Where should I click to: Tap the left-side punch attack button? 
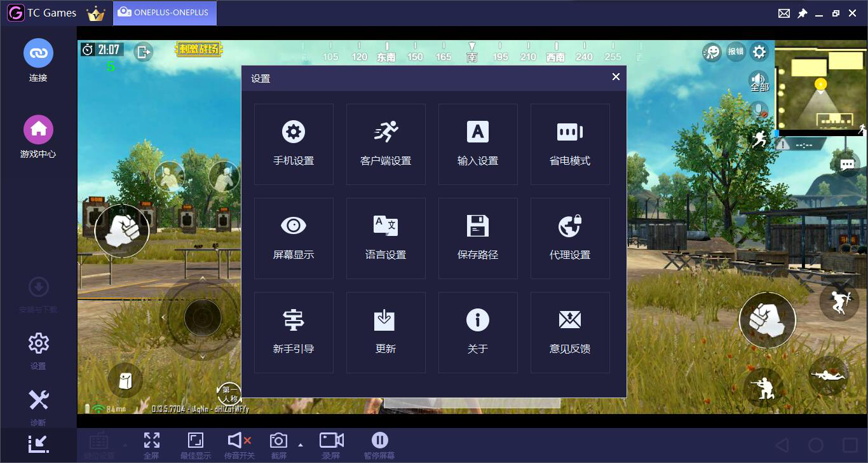pyautogui.click(x=122, y=230)
